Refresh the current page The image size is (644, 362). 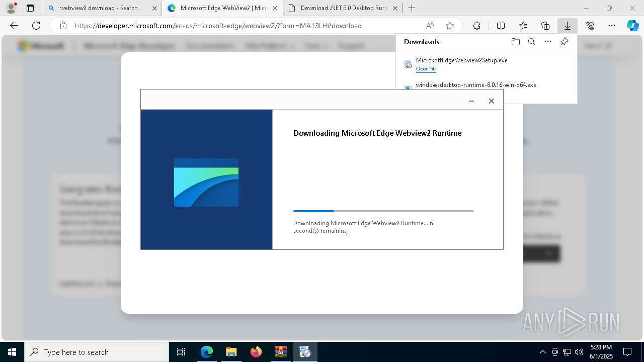tap(36, 26)
